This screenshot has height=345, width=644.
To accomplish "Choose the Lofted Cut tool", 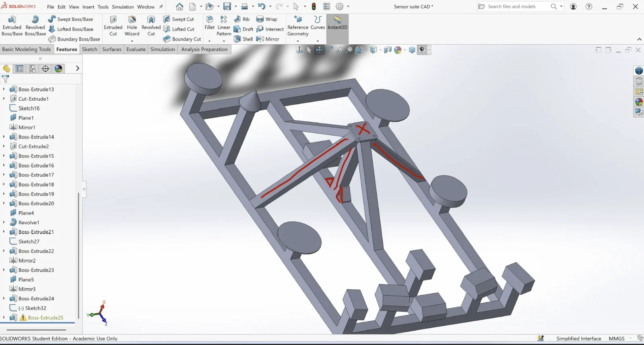I will pyautogui.click(x=179, y=29).
